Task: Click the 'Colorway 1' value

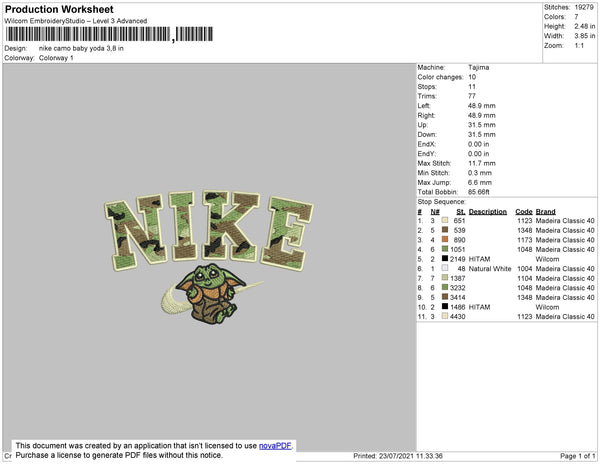Action: 56,58
